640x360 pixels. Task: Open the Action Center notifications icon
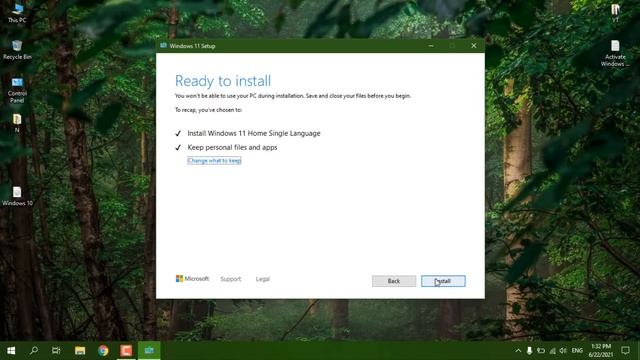(x=625, y=351)
